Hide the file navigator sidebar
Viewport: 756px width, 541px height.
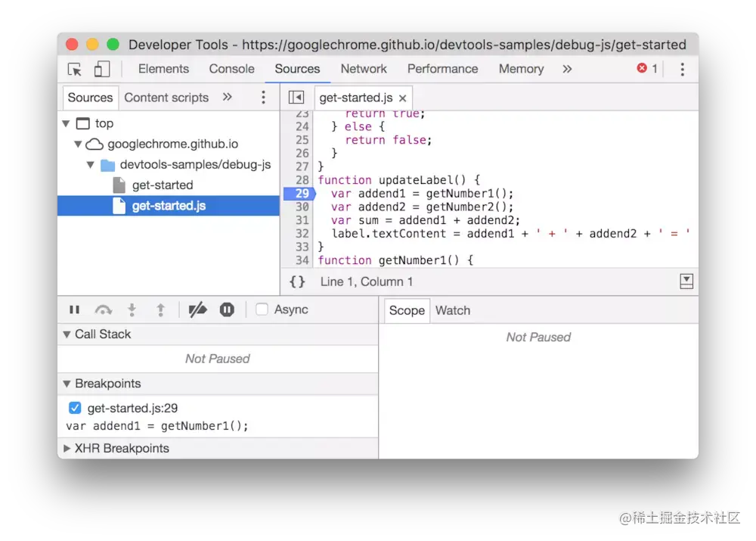(296, 98)
